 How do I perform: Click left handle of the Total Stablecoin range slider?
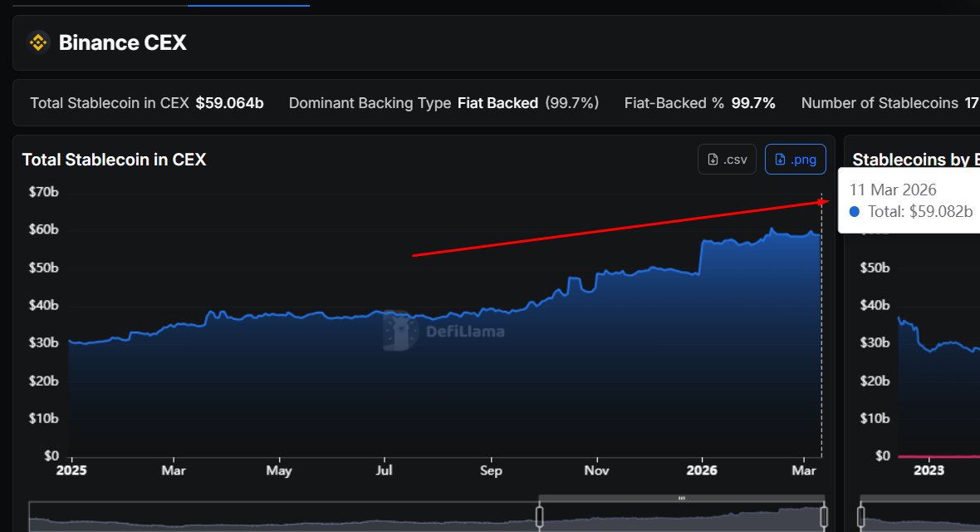(539, 516)
